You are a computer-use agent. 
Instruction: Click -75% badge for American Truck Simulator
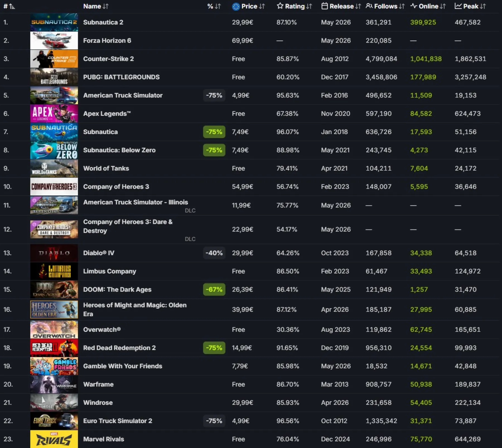[x=214, y=95]
